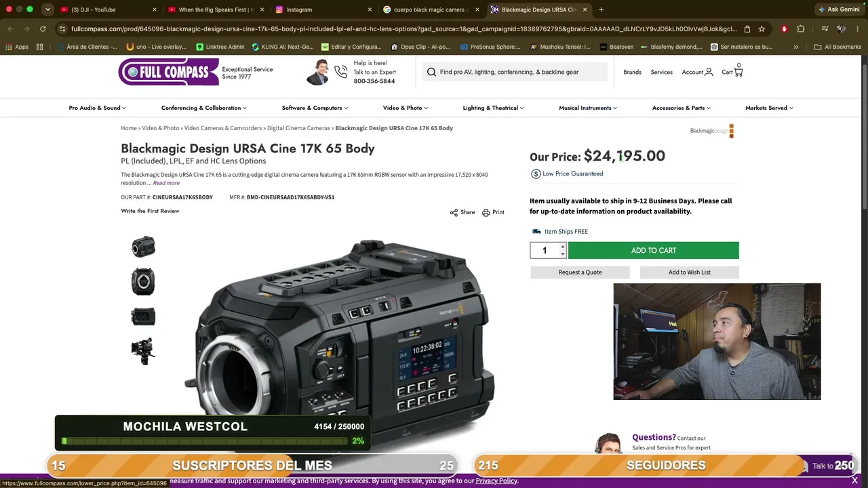Image resolution: width=868 pixels, height=488 pixels.
Task: Show more bookmarks with the overflow chevron
Action: tap(796, 47)
